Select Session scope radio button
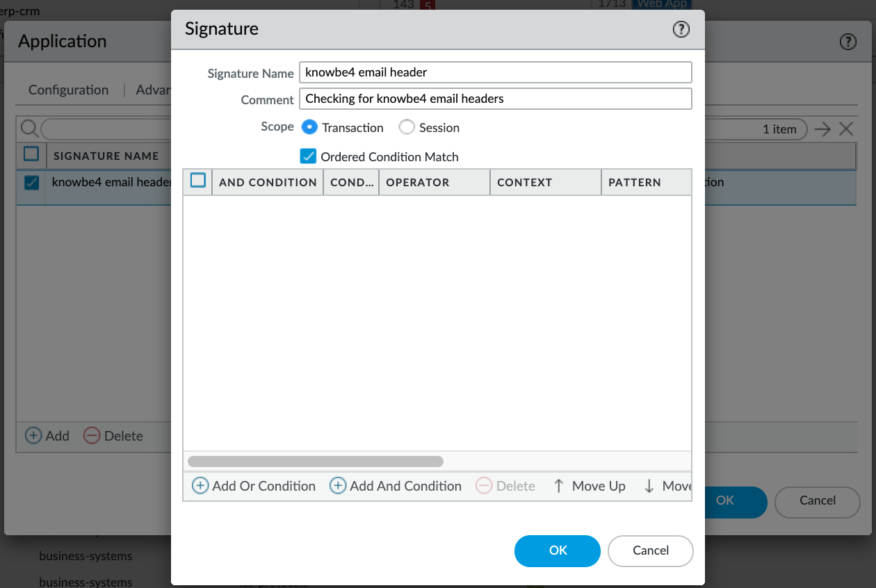876x588 pixels. pyautogui.click(x=407, y=127)
